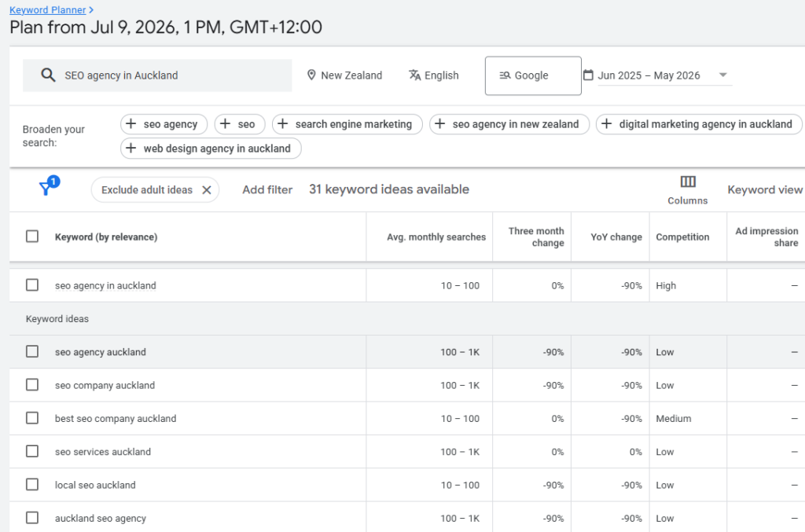Check the seo agency in auckland row
This screenshot has width=805, height=532.
(x=32, y=284)
